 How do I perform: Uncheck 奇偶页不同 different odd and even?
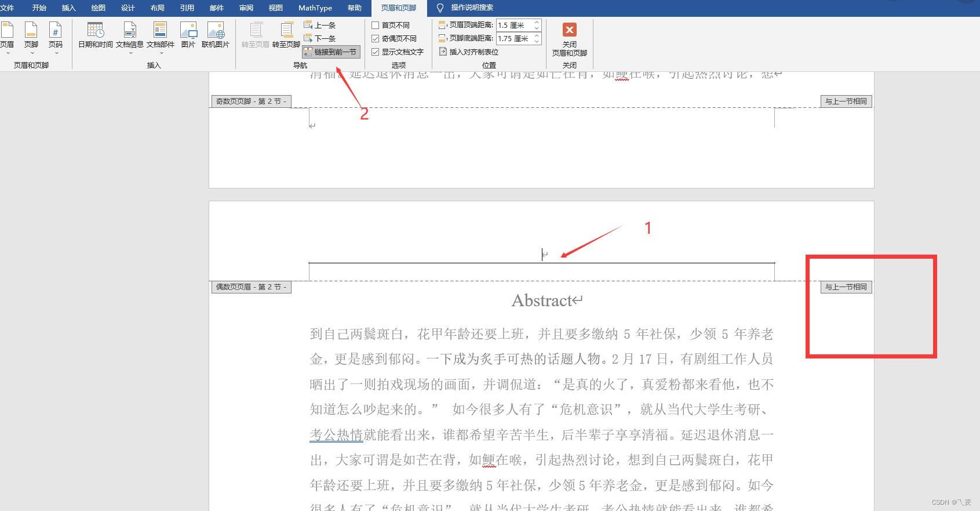376,39
